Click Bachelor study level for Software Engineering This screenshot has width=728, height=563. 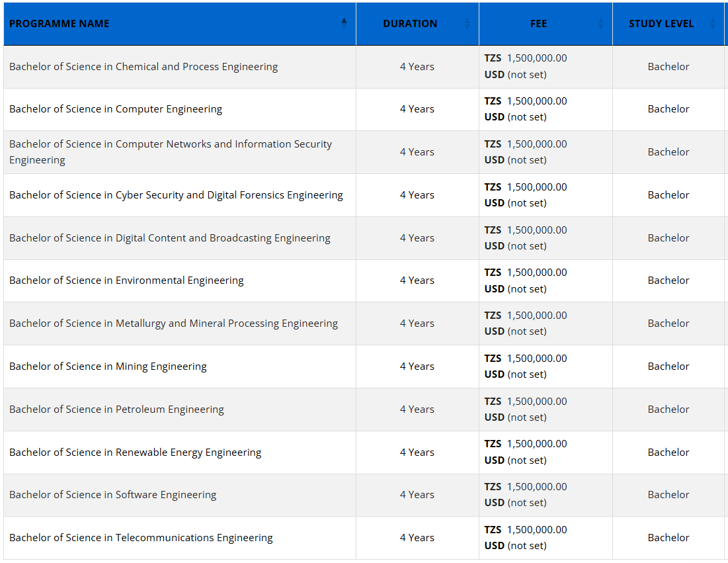point(668,495)
